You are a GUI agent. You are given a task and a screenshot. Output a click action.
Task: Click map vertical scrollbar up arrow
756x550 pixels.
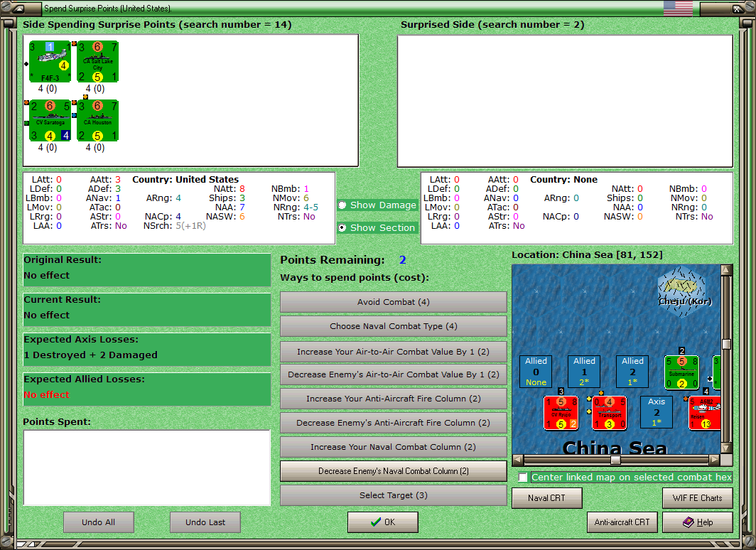click(x=727, y=270)
